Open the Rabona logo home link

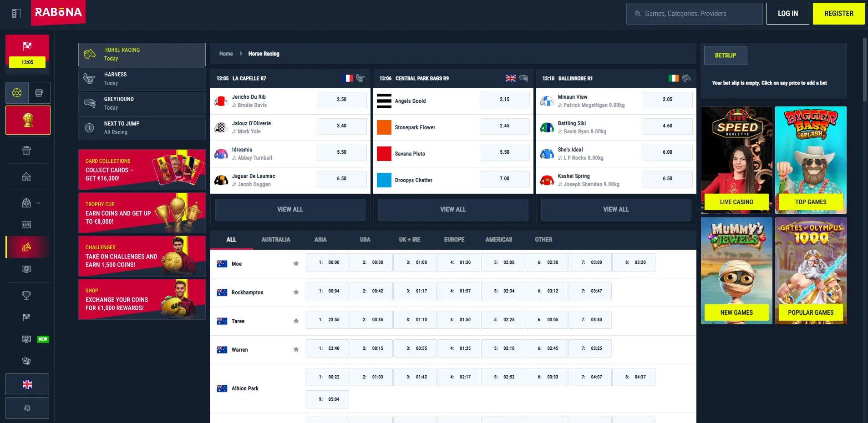pyautogui.click(x=58, y=12)
